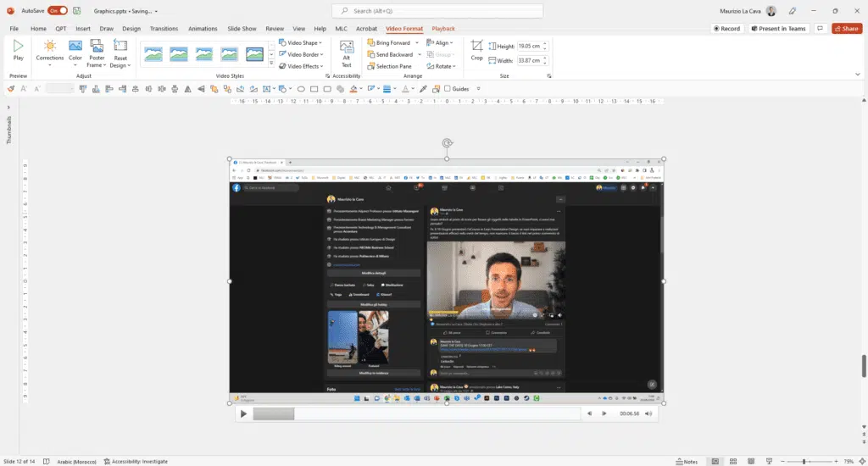Switch to the Playback tab
The height and width of the screenshot is (466, 868).
pyautogui.click(x=442, y=28)
